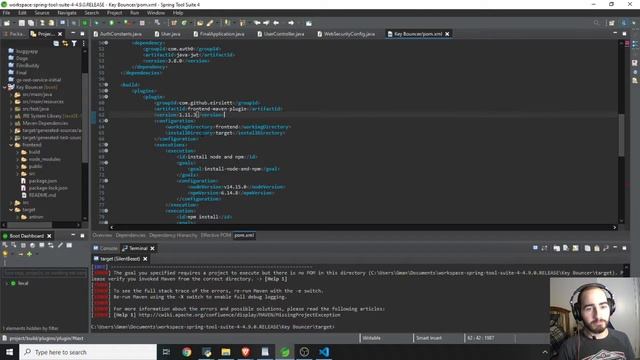Switch to the UserController.java editor tab
Screen dimensions: 640x360
[x=281, y=34]
